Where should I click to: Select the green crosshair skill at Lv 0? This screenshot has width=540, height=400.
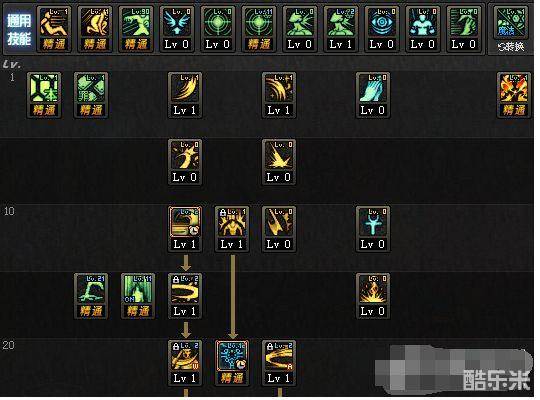pos(218,29)
